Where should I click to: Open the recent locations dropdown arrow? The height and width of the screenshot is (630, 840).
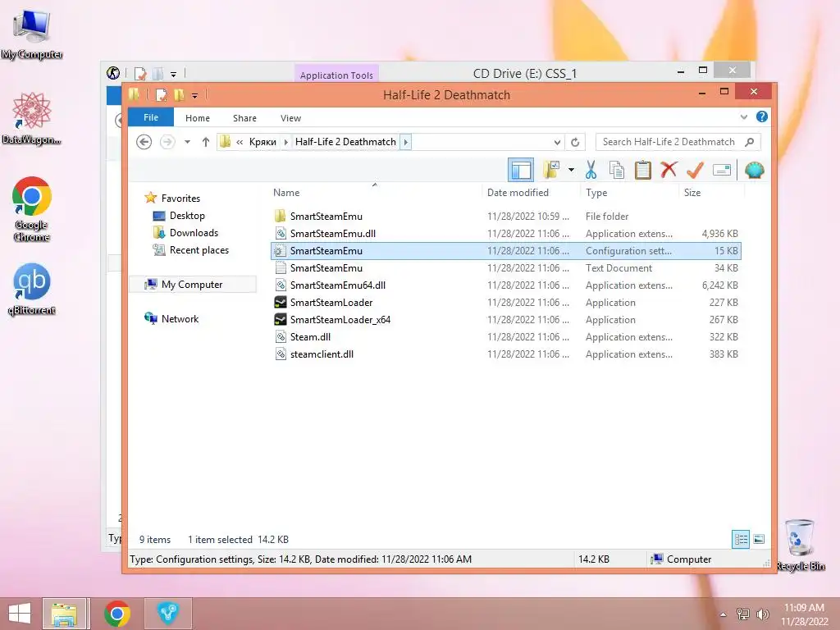(x=187, y=142)
